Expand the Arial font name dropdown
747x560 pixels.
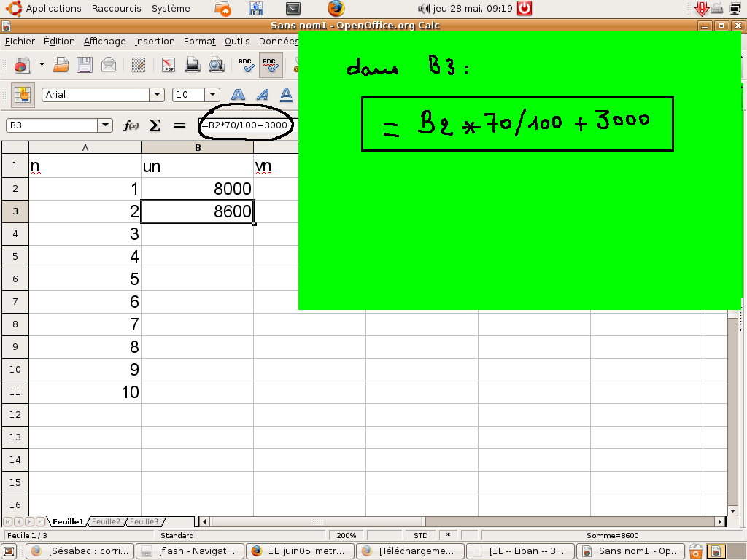click(x=157, y=95)
